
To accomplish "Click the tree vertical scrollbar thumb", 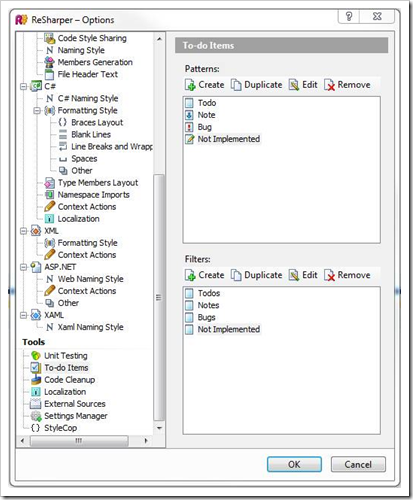I will coord(159,297).
